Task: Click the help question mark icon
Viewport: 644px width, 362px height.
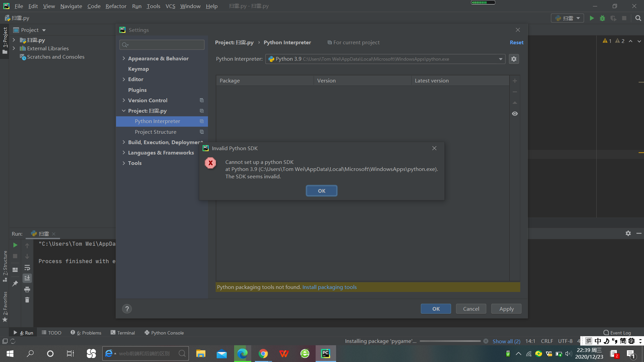Action: (x=127, y=309)
